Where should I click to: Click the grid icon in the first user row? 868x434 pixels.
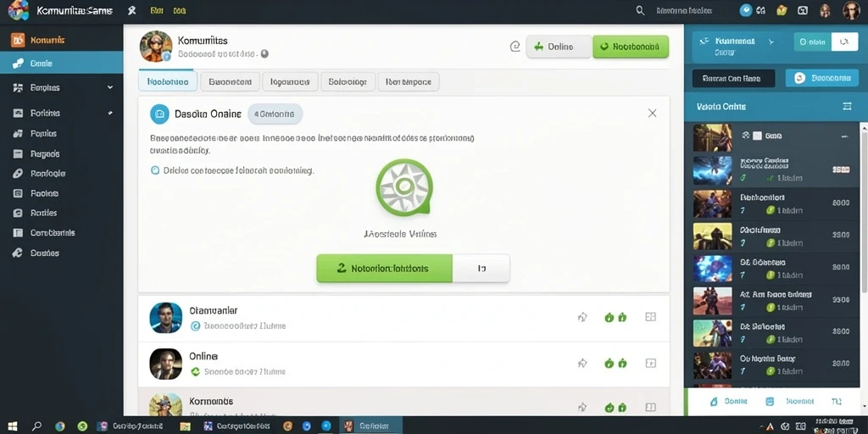[x=651, y=317]
